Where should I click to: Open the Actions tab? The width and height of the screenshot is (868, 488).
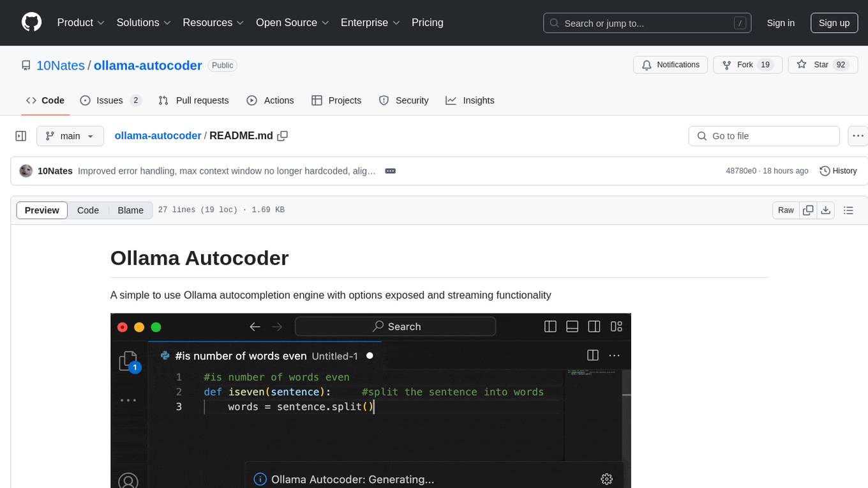coord(270,100)
